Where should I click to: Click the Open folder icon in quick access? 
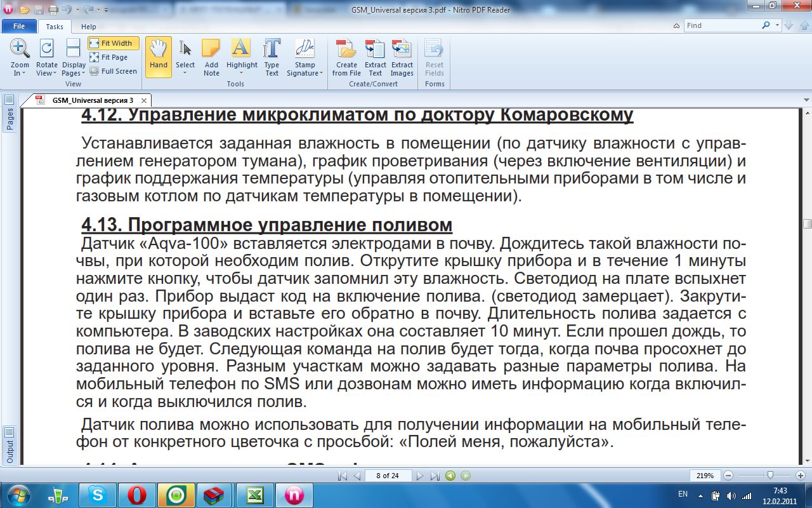coord(25,10)
